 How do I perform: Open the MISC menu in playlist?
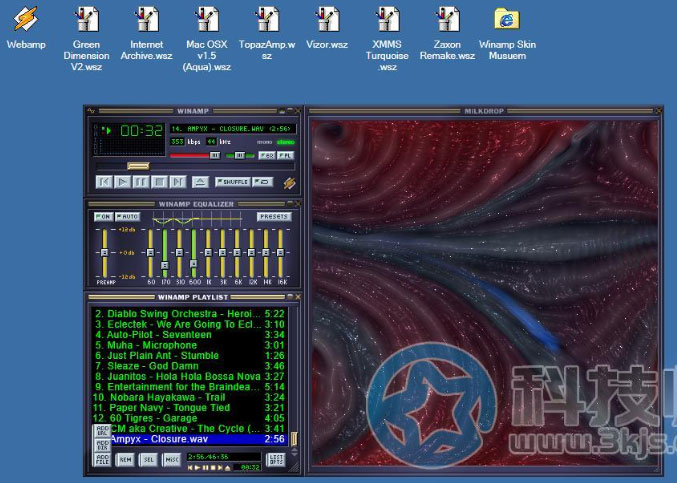pyautogui.click(x=172, y=460)
